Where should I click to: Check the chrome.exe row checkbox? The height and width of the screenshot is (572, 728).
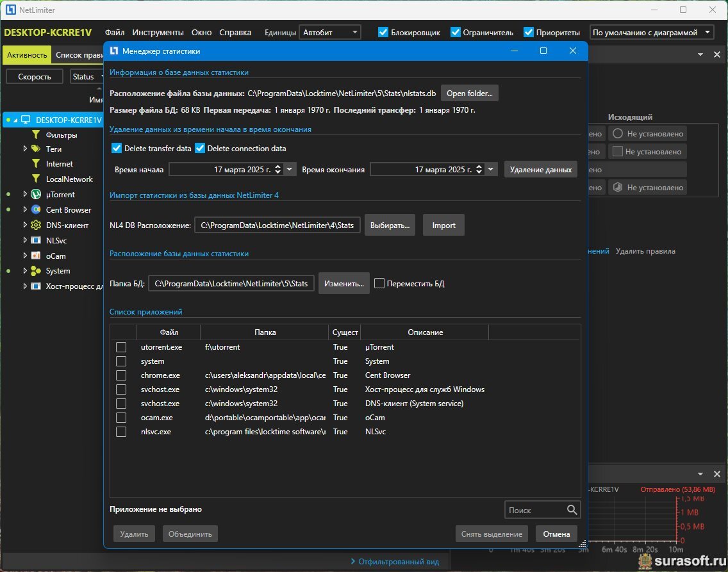point(121,375)
